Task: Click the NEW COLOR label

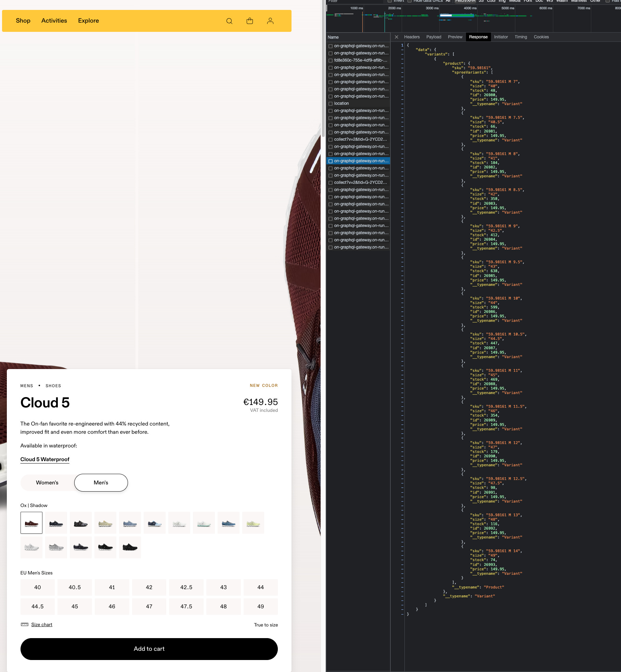Action: tap(264, 385)
